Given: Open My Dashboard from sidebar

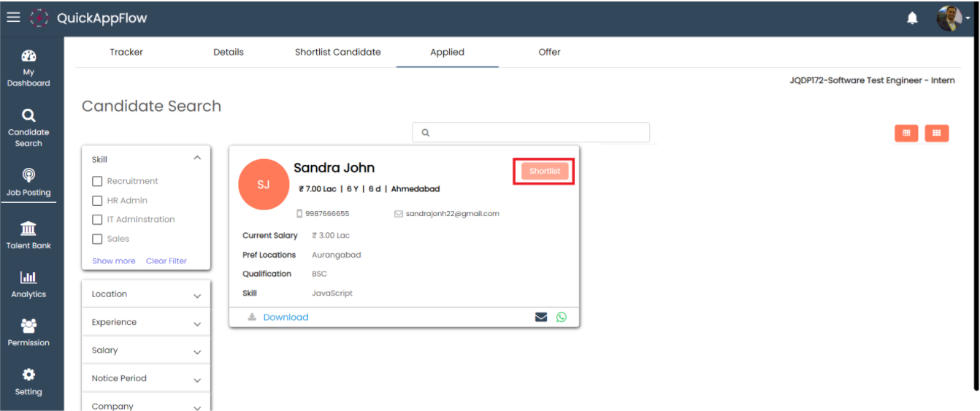Looking at the screenshot, I should [x=28, y=68].
